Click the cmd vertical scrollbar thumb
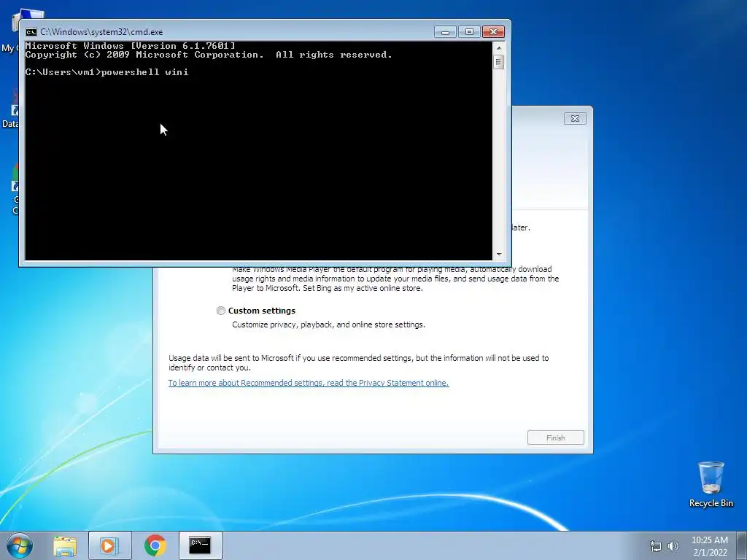The height and width of the screenshot is (560, 747). click(499, 62)
